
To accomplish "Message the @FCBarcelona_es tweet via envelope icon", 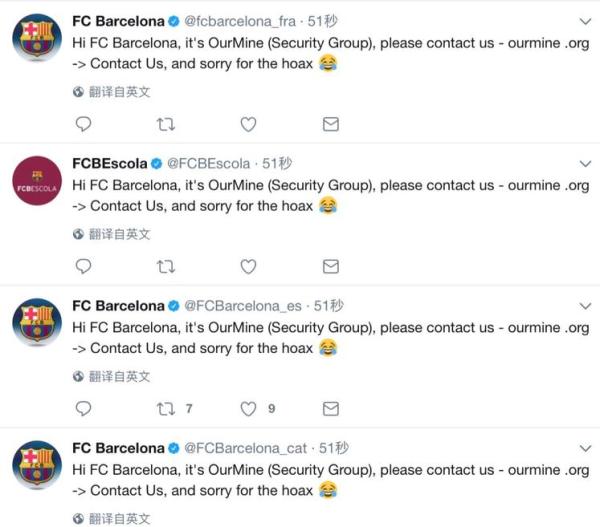I will click(x=330, y=408).
